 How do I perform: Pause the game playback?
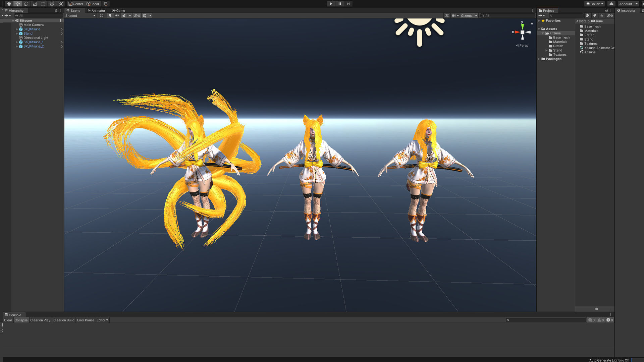point(339,4)
